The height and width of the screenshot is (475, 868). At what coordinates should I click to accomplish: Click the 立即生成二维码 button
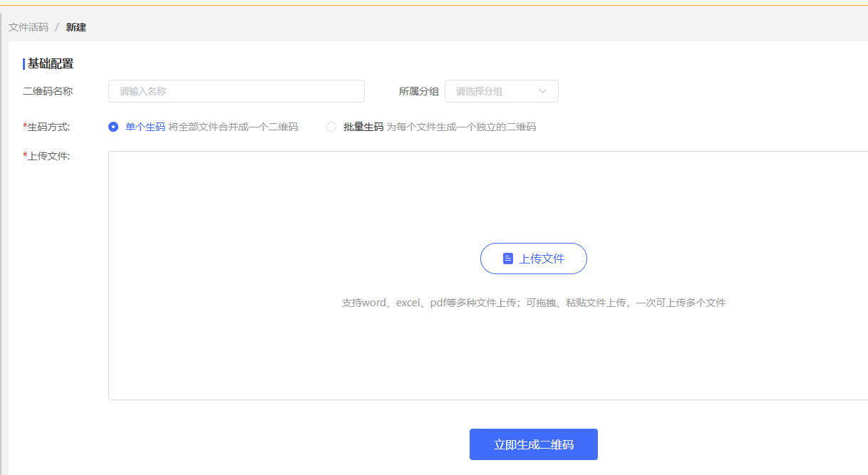click(534, 444)
